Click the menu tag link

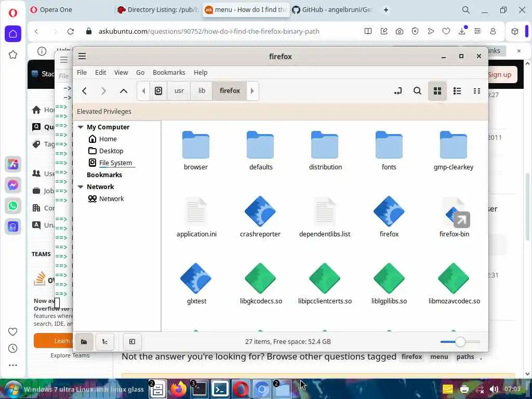tap(439, 356)
